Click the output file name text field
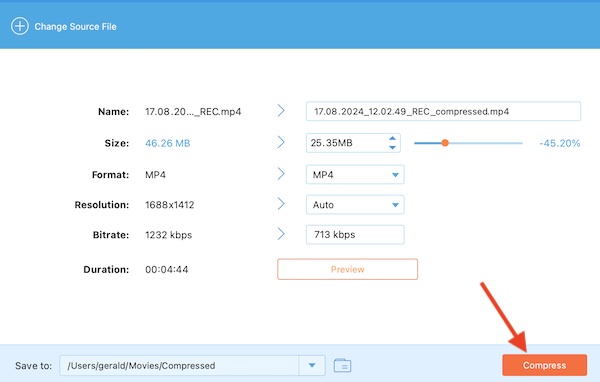This screenshot has width=600, height=382. tap(443, 111)
